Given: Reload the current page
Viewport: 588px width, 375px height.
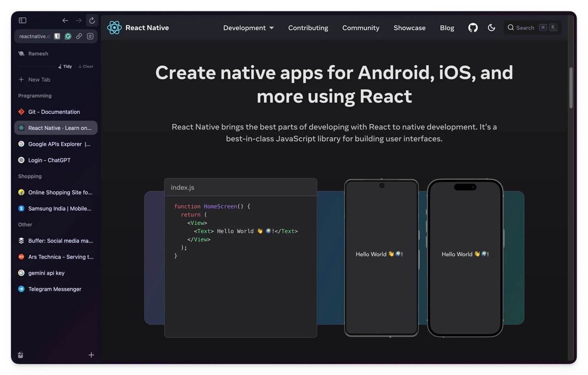Looking at the screenshot, I should [92, 20].
